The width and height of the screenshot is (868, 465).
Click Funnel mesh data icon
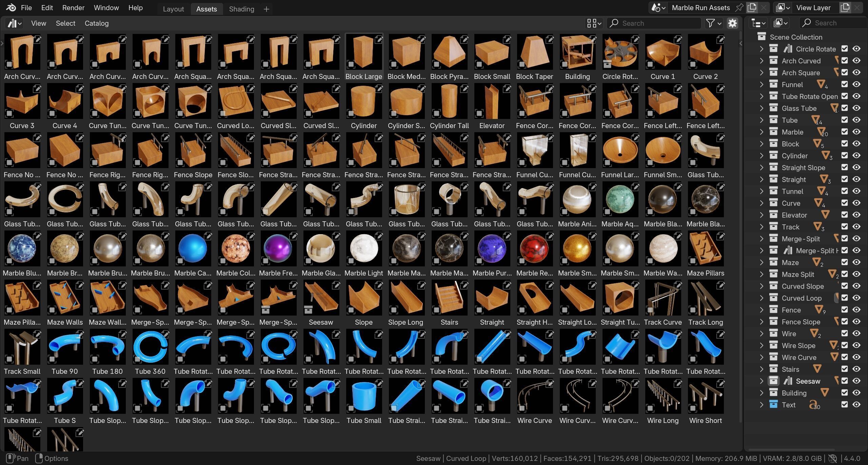coord(821,84)
